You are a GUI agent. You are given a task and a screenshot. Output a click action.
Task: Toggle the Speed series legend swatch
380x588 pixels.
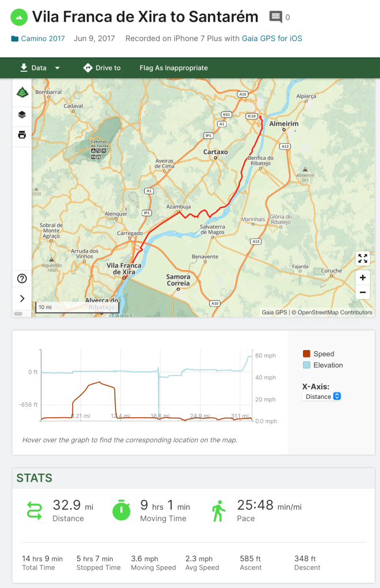(x=306, y=354)
